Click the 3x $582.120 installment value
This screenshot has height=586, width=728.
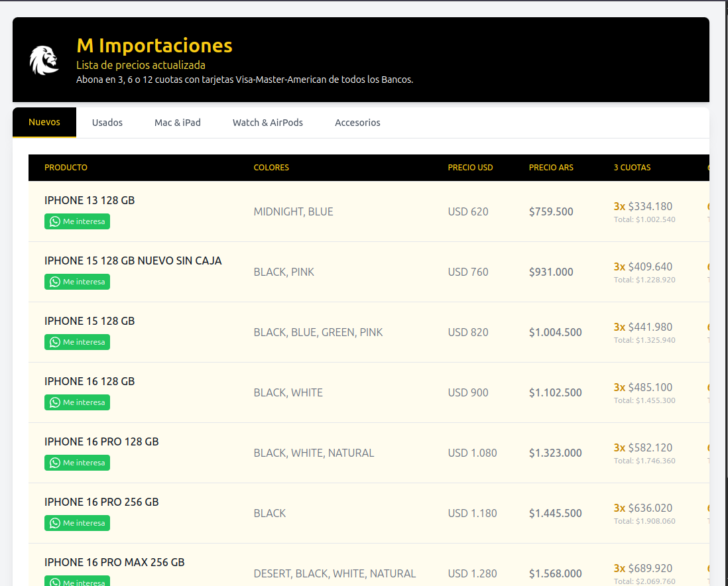[x=643, y=448]
